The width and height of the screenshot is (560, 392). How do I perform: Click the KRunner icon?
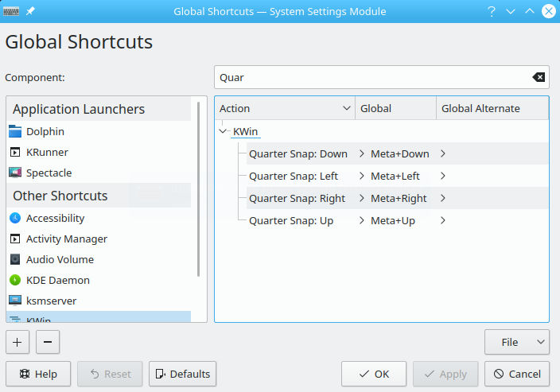coord(15,152)
